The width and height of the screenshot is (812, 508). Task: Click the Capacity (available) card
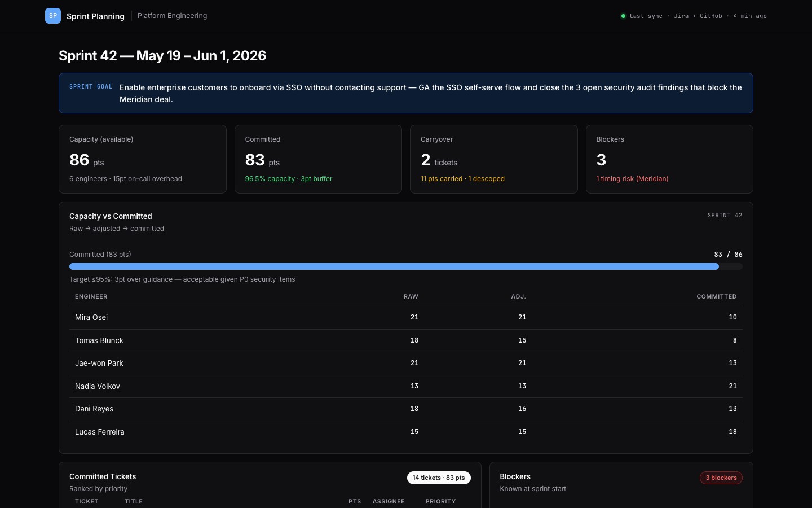[x=143, y=159]
